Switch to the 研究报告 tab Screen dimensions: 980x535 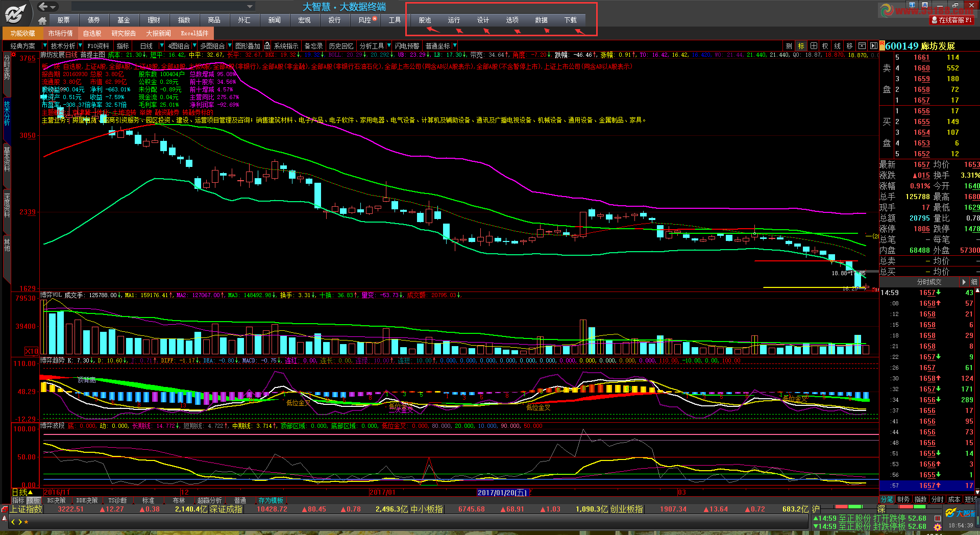(124, 33)
